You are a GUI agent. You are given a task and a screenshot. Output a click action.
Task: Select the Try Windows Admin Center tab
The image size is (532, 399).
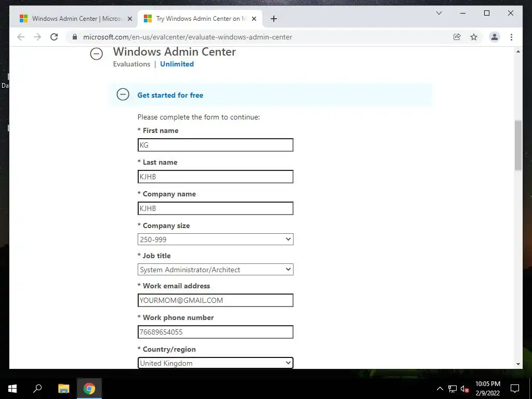click(x=200, y=19)
